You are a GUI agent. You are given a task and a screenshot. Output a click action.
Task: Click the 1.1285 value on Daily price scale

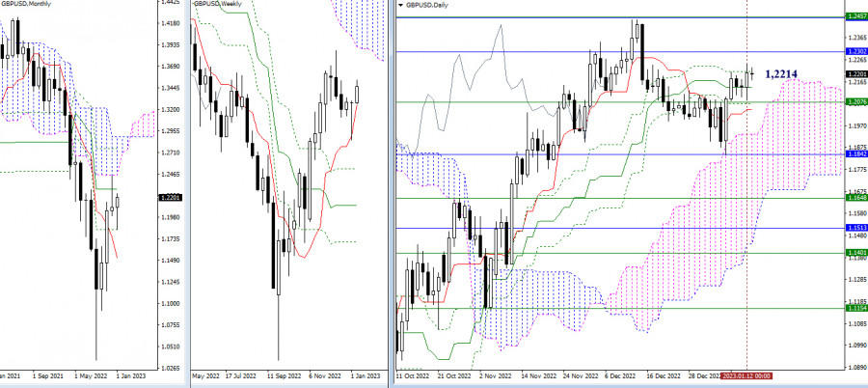pyautogui.click(x=856, y=279)
